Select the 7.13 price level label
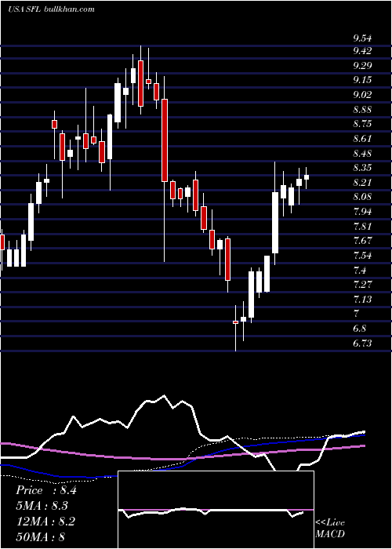The height and width of the screenshot is (549, 392). (362, 299)
